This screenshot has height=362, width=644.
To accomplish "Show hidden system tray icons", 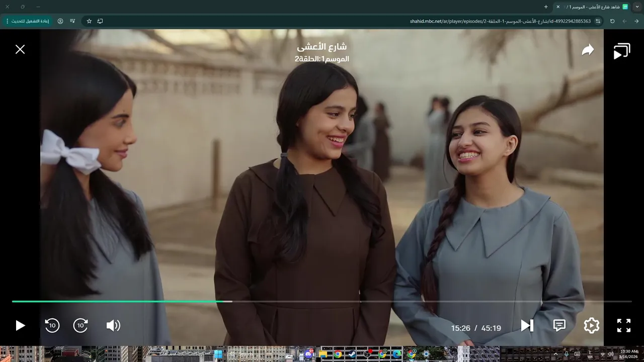I will click(556, 354).
